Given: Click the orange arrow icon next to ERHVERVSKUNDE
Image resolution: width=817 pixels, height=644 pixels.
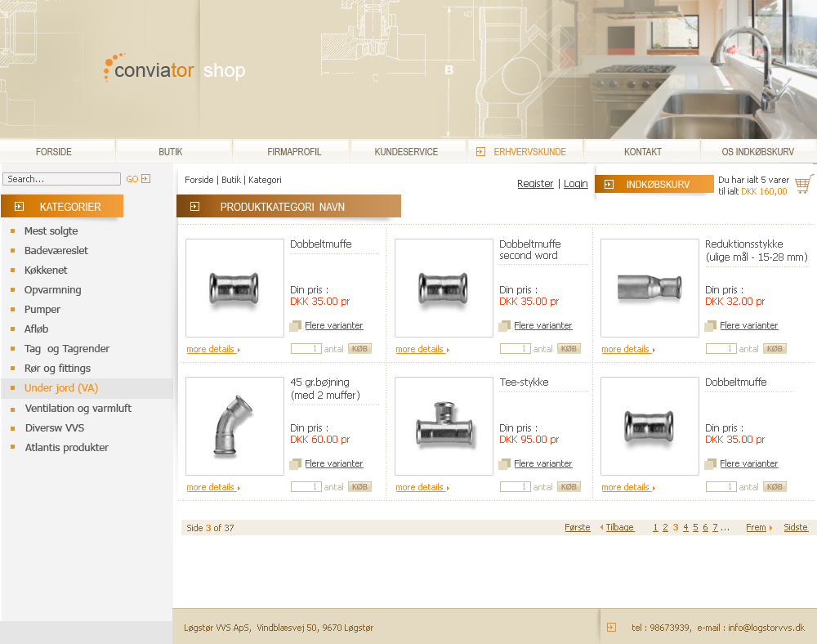Looking at the screenshot, I should pos(480,151).
